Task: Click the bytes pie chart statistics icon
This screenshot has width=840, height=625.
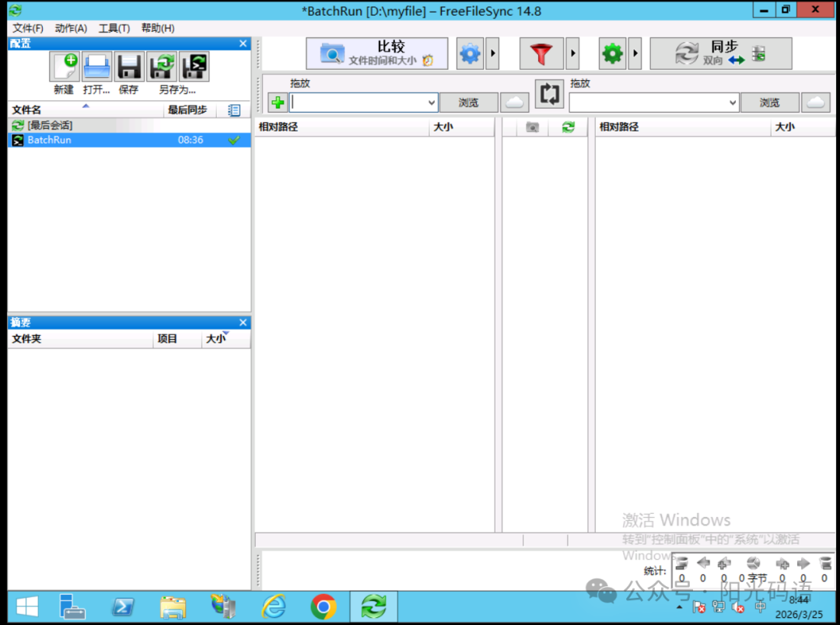Action: pos(753,563)
